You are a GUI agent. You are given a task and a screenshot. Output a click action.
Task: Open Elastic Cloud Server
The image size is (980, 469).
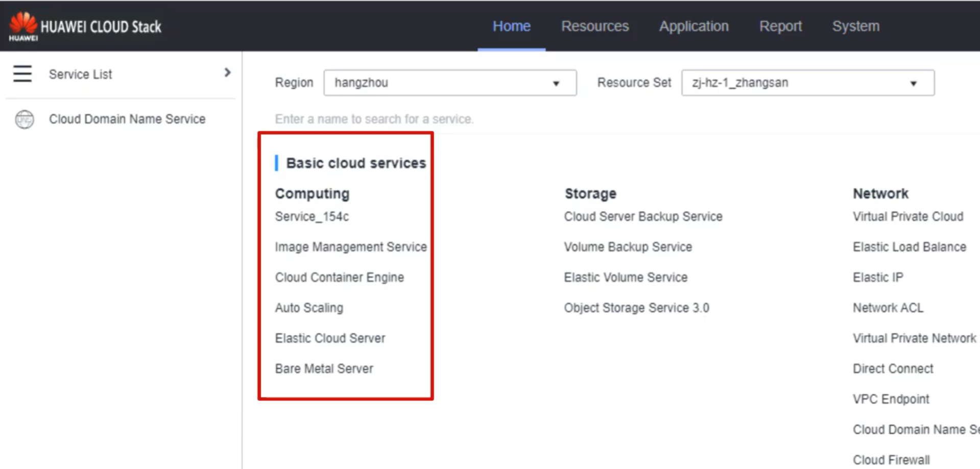coord(330,338)
